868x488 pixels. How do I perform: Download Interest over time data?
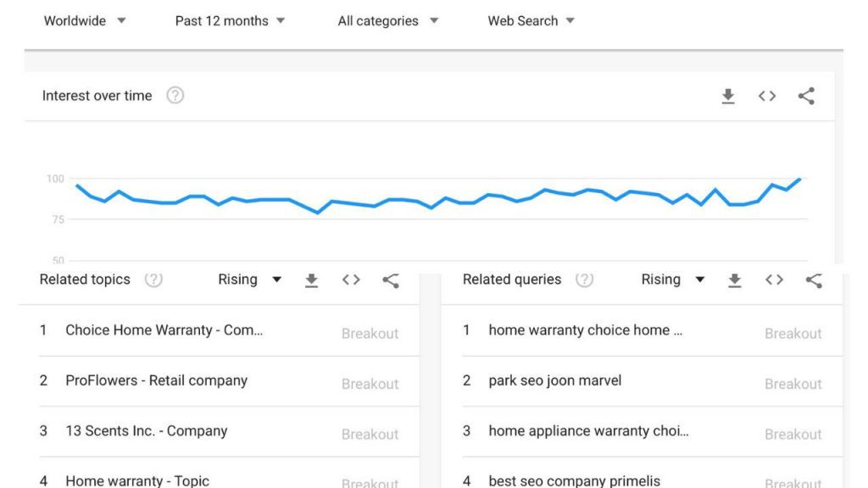[728, 97]
